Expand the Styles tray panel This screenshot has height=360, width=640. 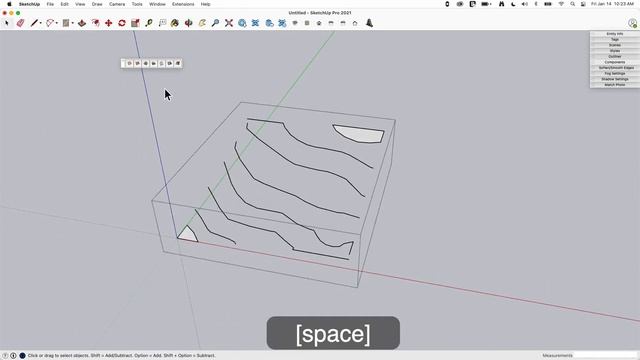coord(615,51)
